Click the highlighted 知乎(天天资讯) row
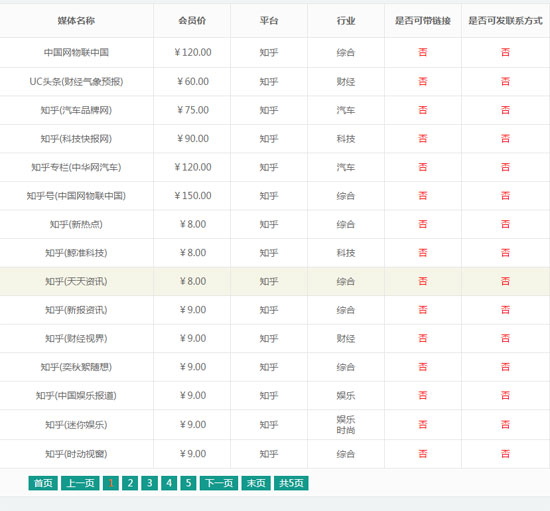 [x=275, y=281]
